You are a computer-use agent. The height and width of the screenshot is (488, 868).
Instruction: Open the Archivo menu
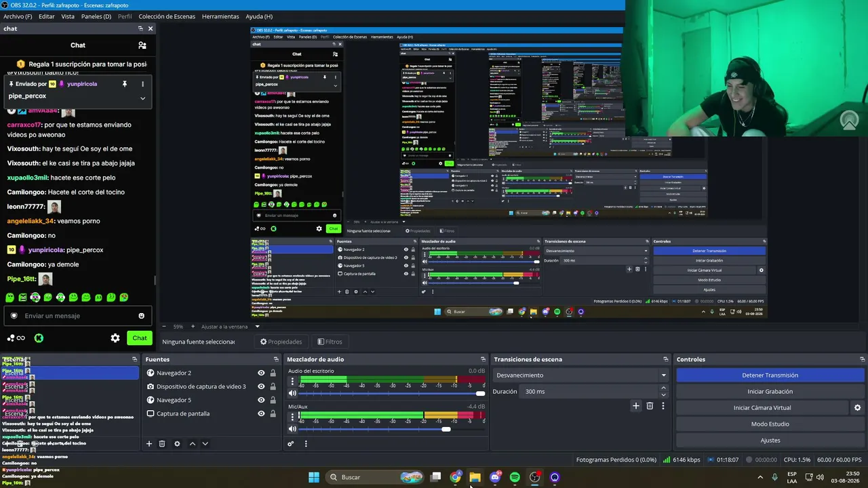pos(18,16)
